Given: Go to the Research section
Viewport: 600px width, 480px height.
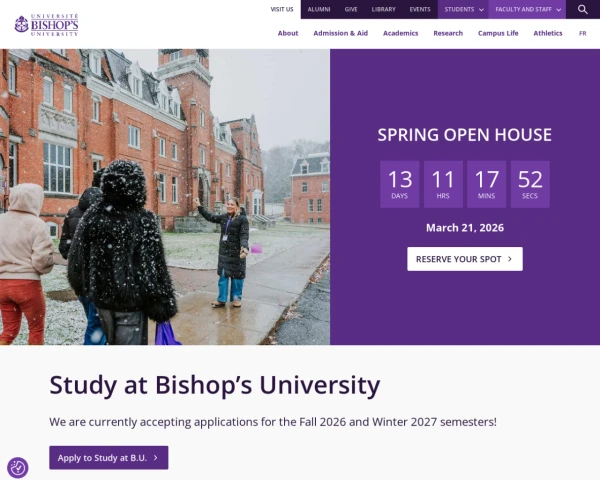Looking at the screenshot, I should coord(448,33).
